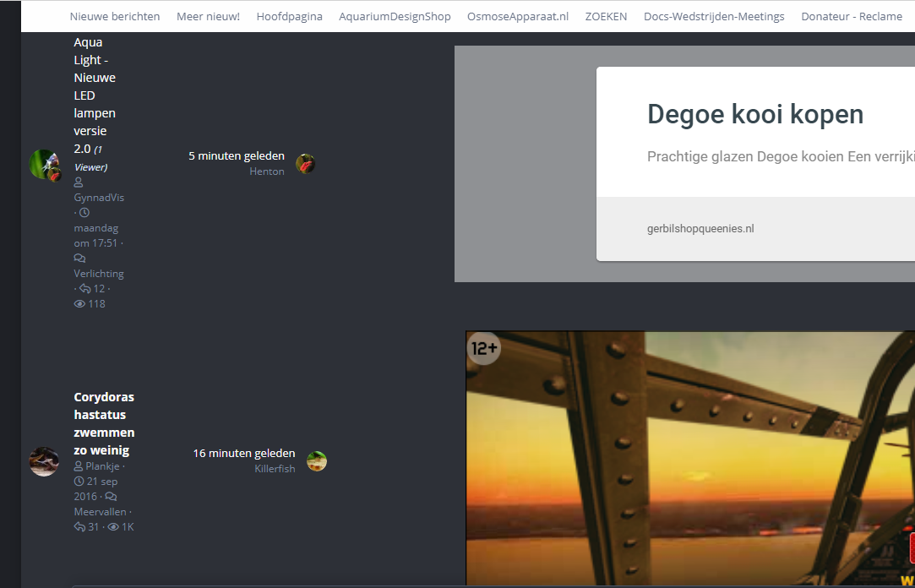This screenshot has height=588, width=915.
Task: Click the speech bubble icon above Verlichting
Action: coord(79,259)
